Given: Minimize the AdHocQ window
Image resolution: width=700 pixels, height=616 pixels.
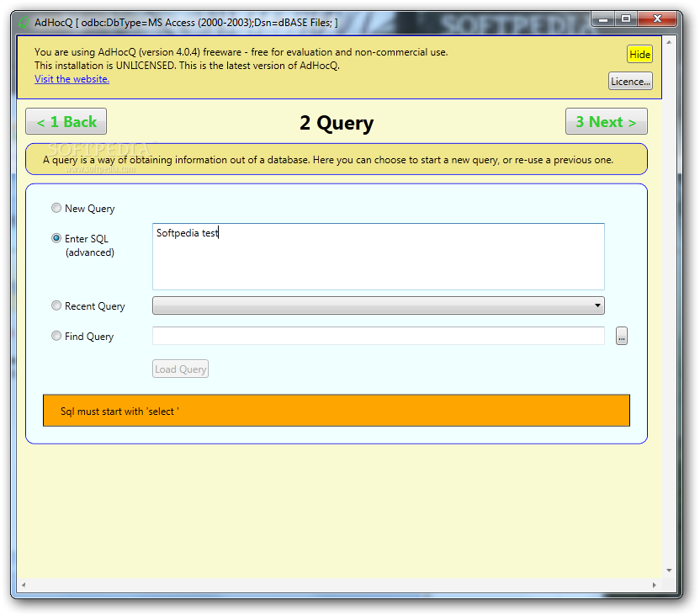Looking at the screenshot, I should click(x=603, y=19).
